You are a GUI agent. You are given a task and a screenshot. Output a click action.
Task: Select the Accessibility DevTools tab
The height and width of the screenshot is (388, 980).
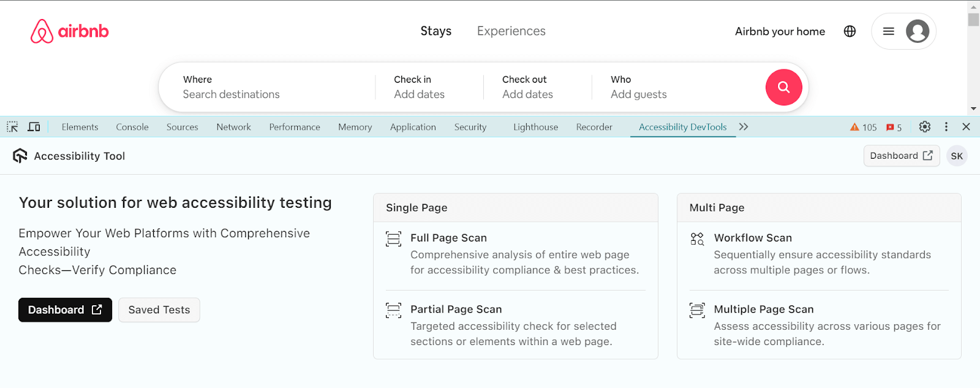point(683,127)
